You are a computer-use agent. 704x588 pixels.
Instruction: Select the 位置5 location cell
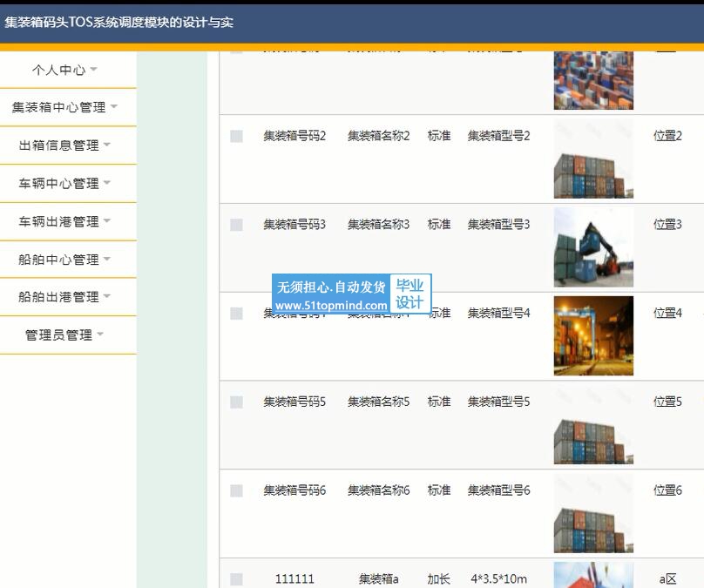667,402
